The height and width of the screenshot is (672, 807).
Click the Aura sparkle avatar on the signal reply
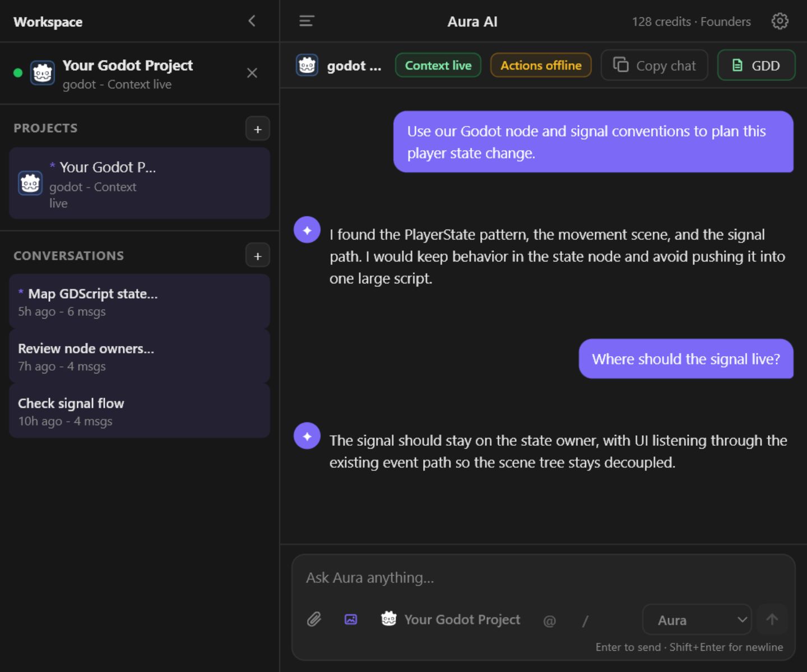(307, 436)
